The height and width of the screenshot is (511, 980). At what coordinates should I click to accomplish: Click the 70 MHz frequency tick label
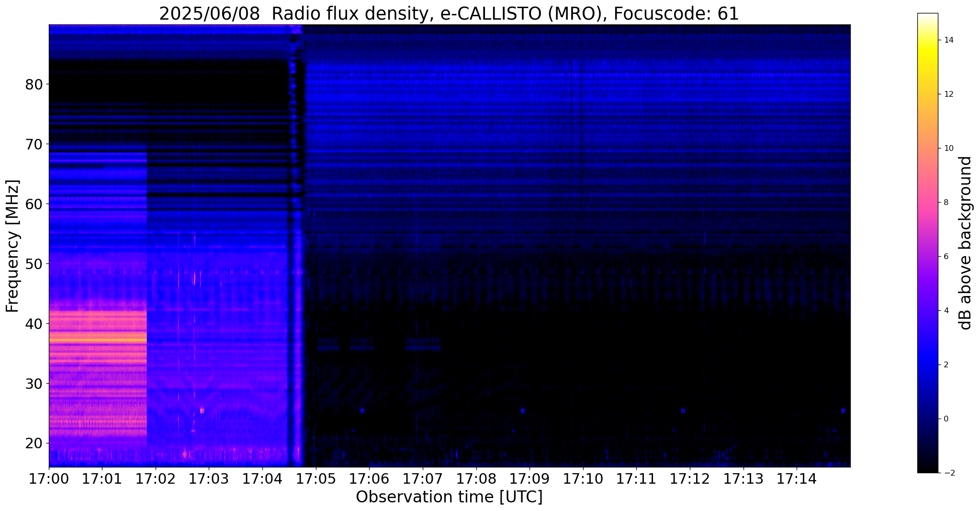tap(34, 144)
